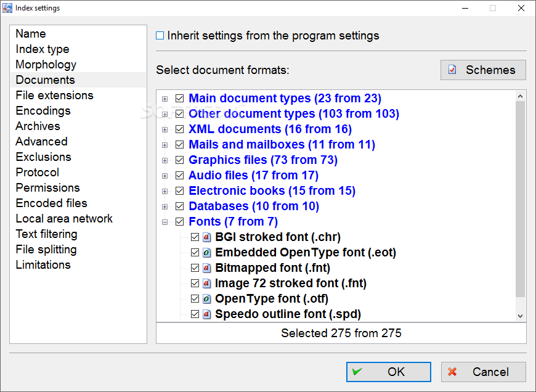536x392 pixels.
Task: Uncheck the Graphics files group checkbox
Action: [x=179, y=160]
